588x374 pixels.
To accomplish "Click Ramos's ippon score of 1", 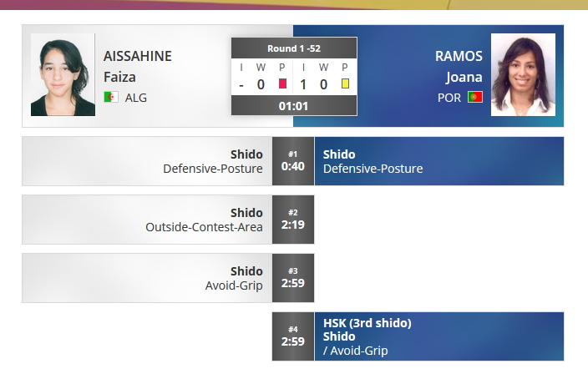I will (x=303, y=83).
